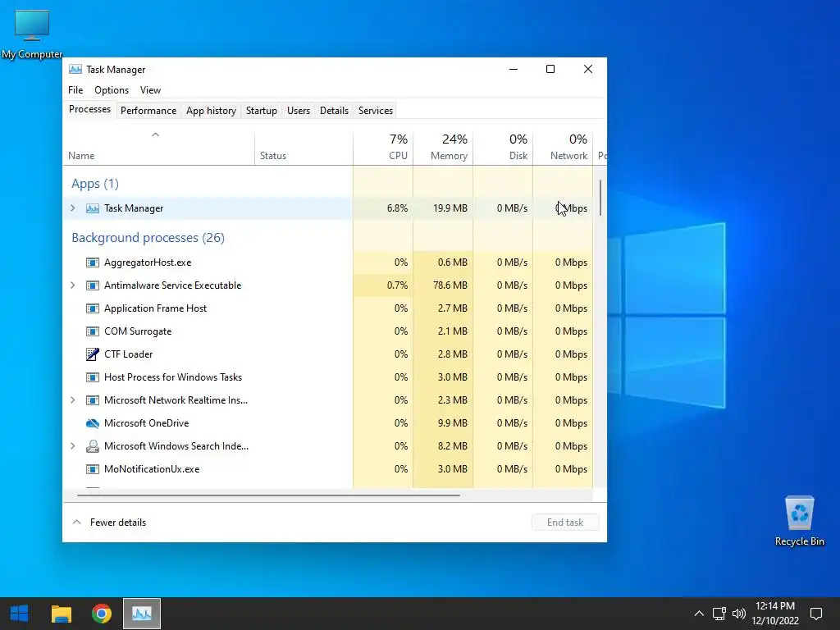The image size is (840, 630).
Task: Collapse view with Fewer details chevron
Action: click(x=76, y=522)
